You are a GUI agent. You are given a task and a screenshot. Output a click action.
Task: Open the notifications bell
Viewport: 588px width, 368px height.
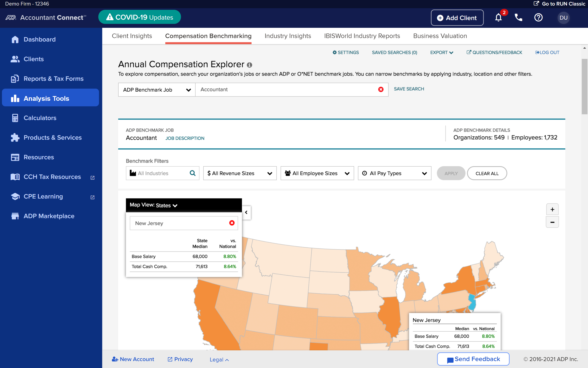tap(498, 18)
